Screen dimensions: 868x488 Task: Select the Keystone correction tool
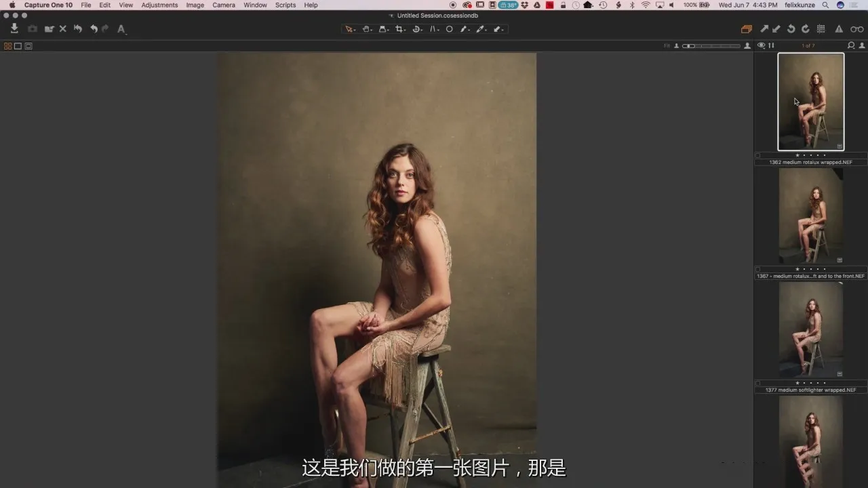coord(434,29)
